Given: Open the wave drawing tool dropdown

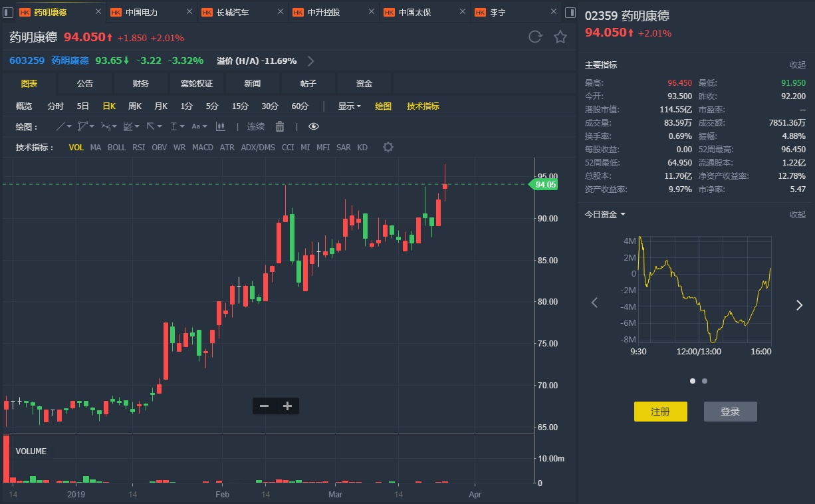Looking at the screenshot, I should click(x=110, y=126).
